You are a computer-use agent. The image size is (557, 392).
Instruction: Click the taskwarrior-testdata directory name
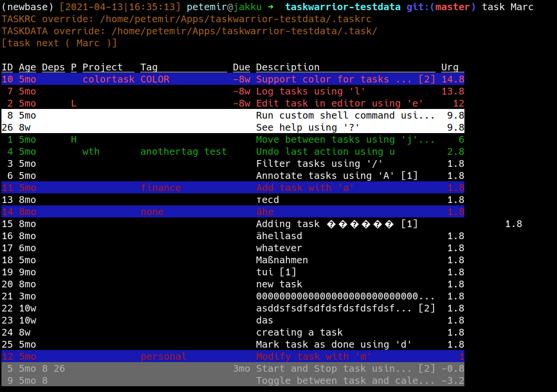(343, 7)
